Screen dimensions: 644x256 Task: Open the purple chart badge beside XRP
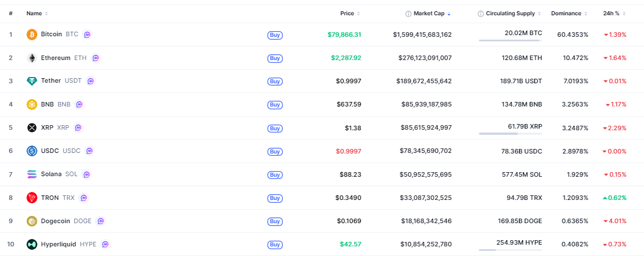pos(78,128)
